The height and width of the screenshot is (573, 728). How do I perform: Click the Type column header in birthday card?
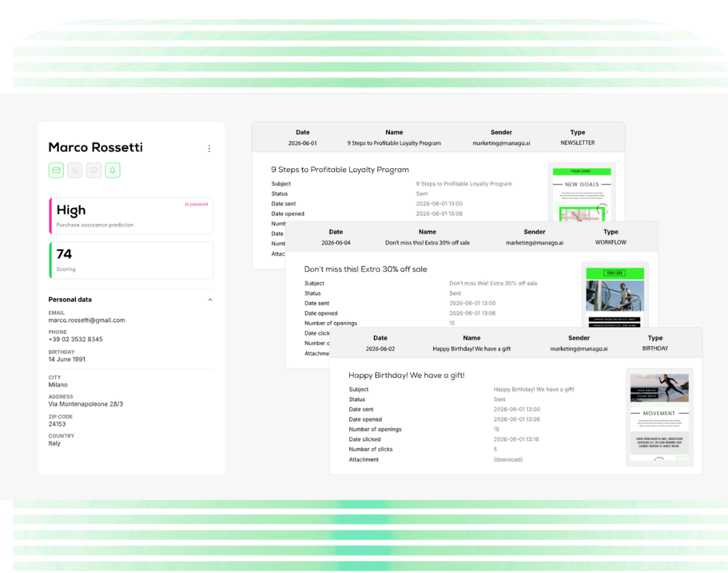point(655,338)
